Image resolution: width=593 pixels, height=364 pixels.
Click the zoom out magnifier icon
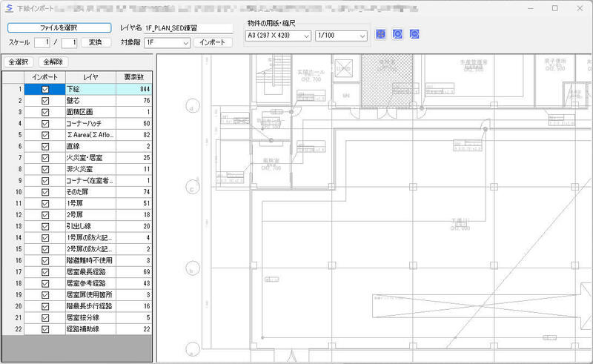[x=414, y=34]
